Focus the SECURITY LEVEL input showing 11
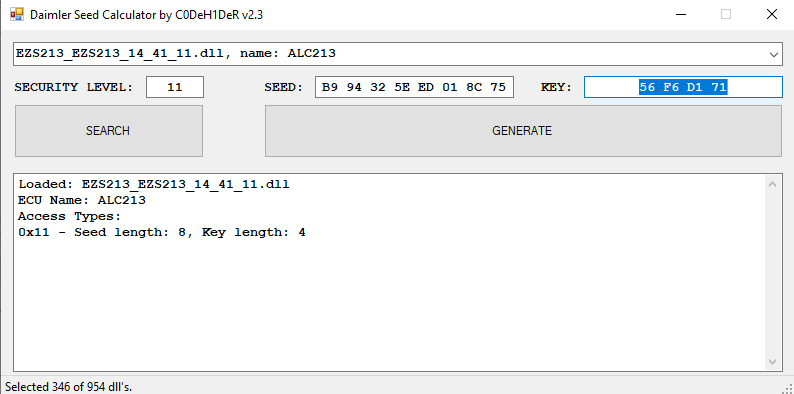Screen dimensions: 794x394 coord(175,87)
